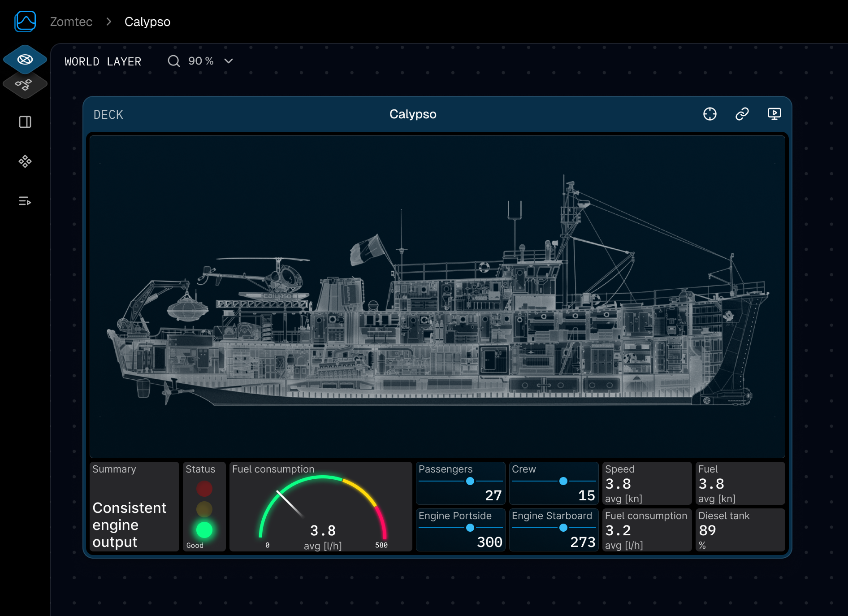Navigate to Zomtec in the breadcrumb
Image resolution: width=848 pixels, height=616 pixels.
[x=71, y=22]
